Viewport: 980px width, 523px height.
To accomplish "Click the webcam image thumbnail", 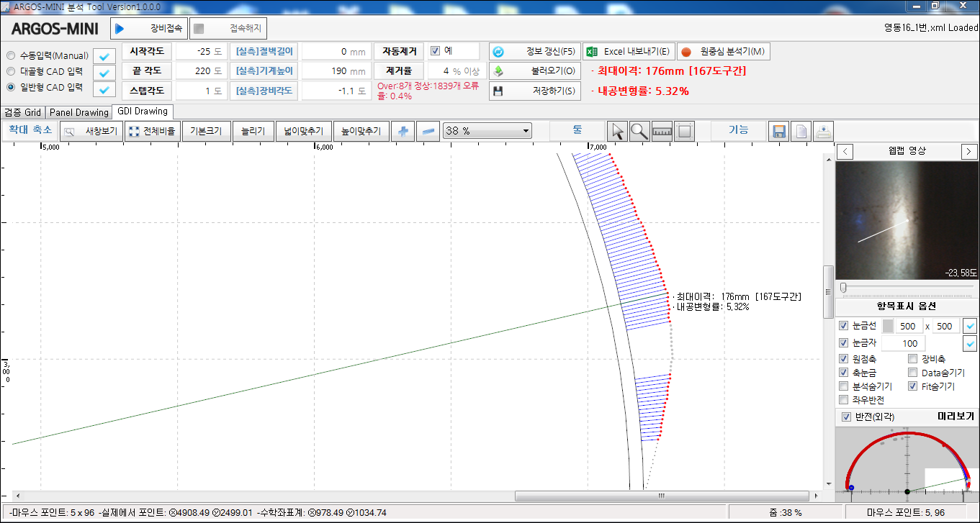I will [x=907, y=219].
